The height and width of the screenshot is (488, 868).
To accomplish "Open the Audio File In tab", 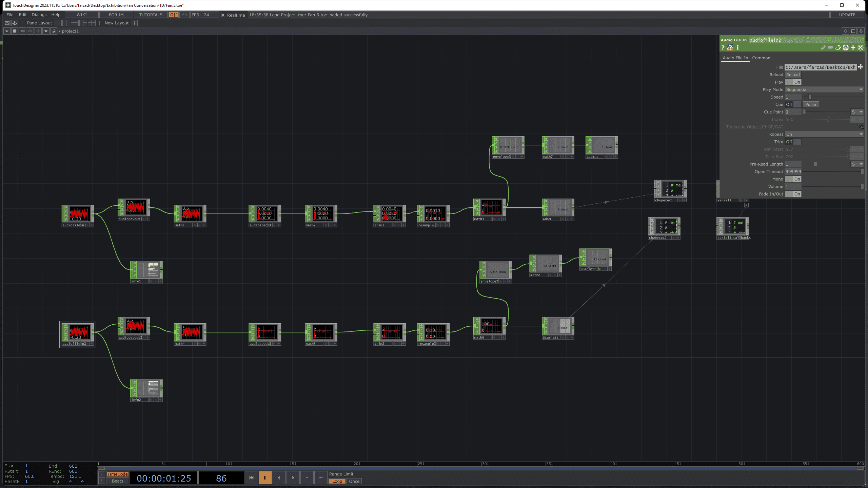I will point(735,58).
